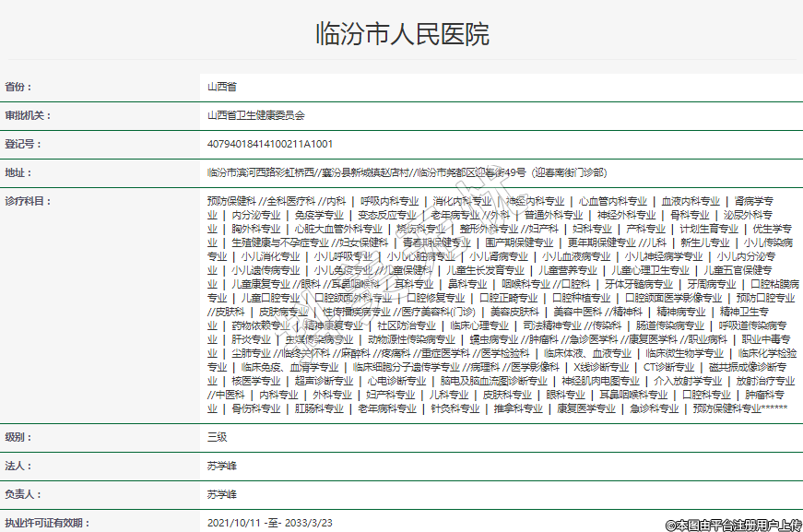803x532 pixels.
Task: Click the 地址 field label
Action: click(18, 172)
